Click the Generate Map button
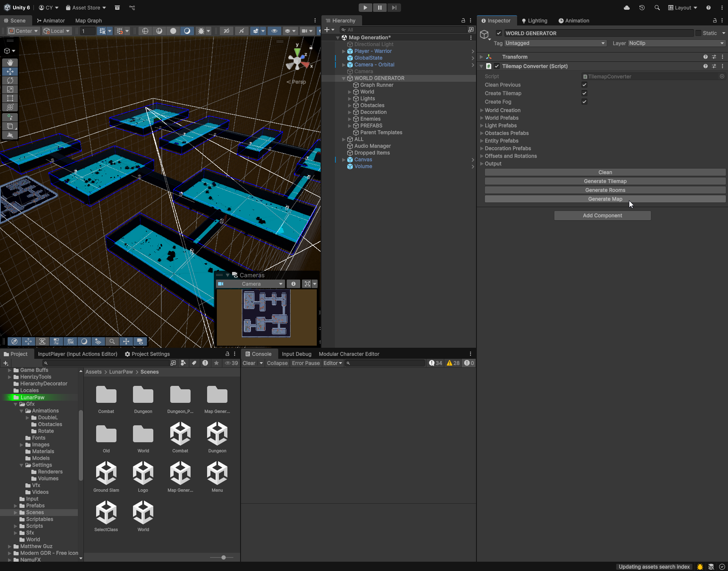The height and width of the screenshot is (571, 728). pyautogui.click(x=605, y=199)
